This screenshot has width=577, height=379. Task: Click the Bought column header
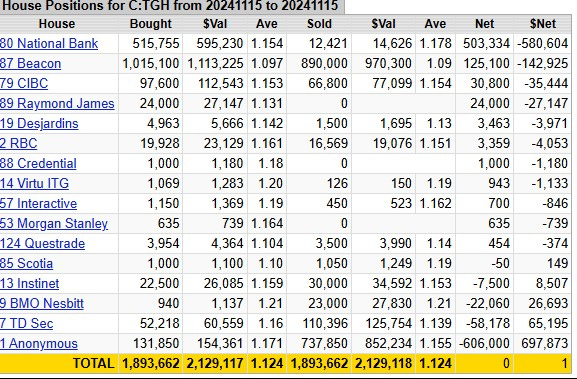tap(151, 24)
